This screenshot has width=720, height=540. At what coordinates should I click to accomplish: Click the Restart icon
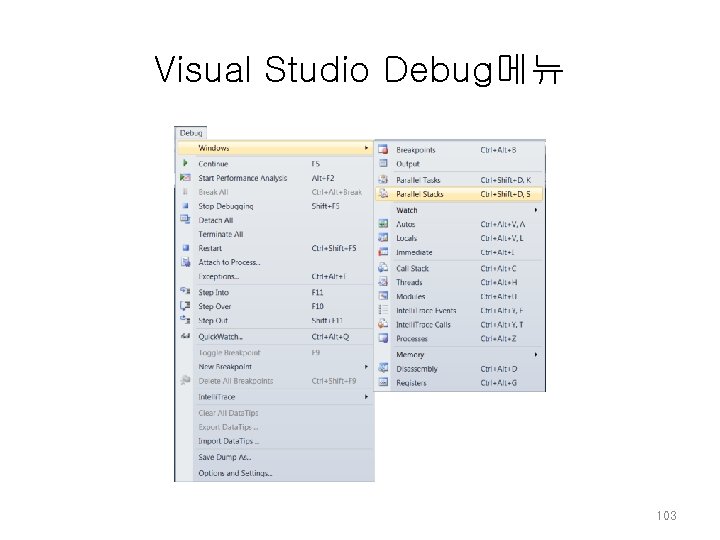[186, 248]
